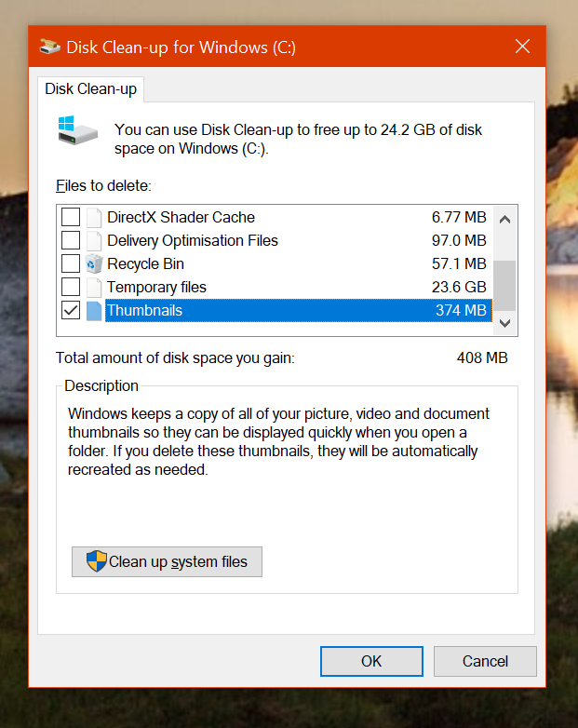
Task: Tick the DirectX Shader Cache checkbox
Action: point(71,217)
